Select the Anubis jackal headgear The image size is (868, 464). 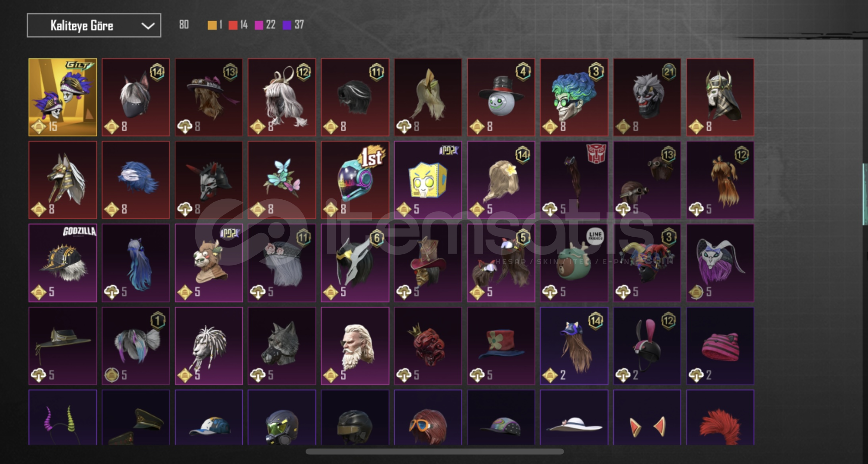[63, 180]
